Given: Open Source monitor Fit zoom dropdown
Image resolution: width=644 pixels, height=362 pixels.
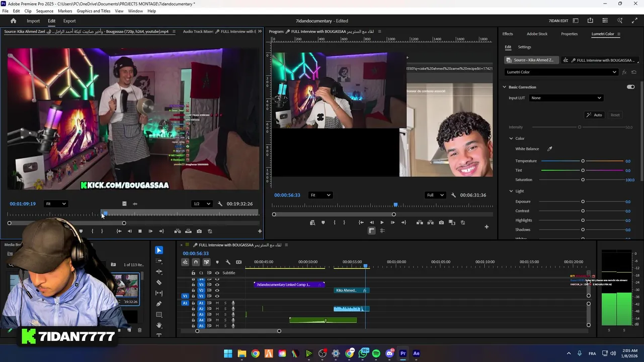Looking at the screenshot, I should (55, 204).
